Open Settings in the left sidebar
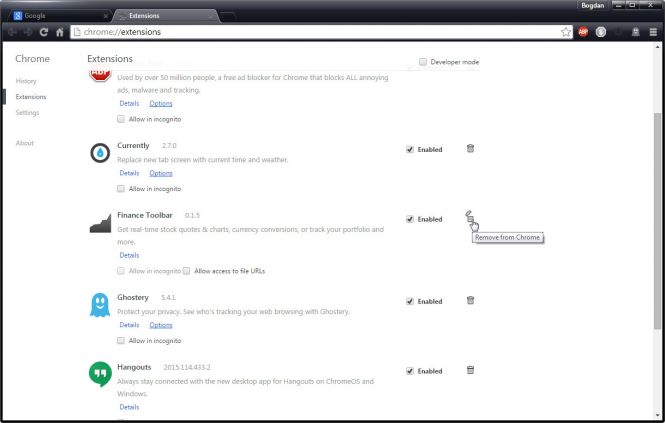665x423 pixels. tap(27, 113)
